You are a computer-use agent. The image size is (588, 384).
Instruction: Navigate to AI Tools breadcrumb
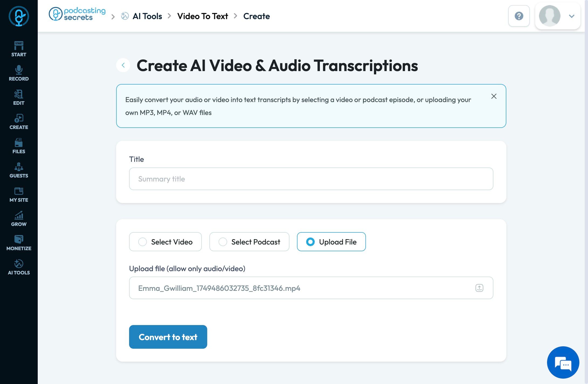(x=147, y=16)
